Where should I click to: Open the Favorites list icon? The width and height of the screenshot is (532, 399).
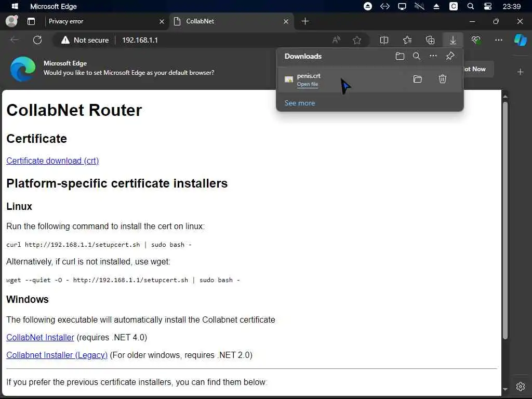[407, 40]
